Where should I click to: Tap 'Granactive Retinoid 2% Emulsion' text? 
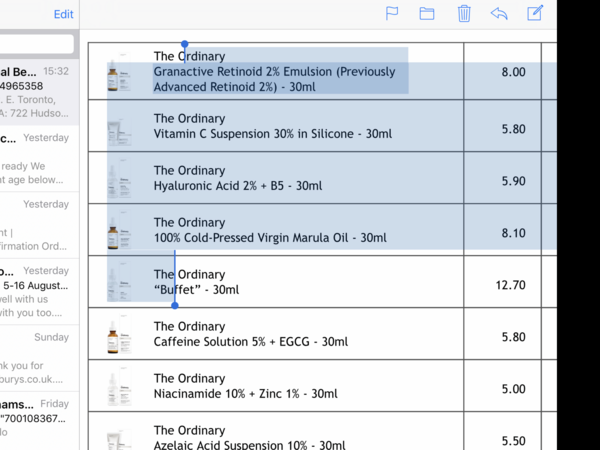point(243,72)
